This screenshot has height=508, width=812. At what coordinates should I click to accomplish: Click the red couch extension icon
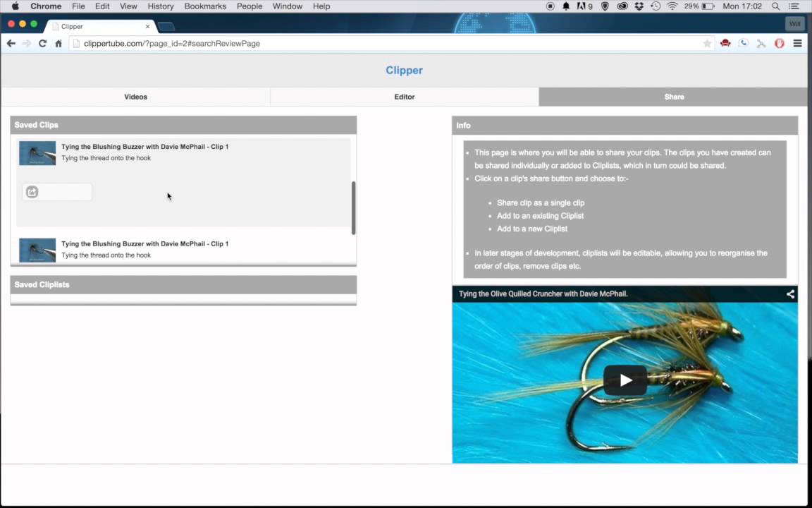point(725,44)
